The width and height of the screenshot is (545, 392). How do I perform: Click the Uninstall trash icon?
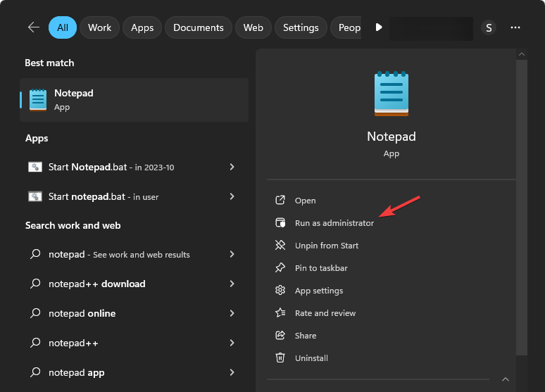pyautogui.click(x=280, y=358)
